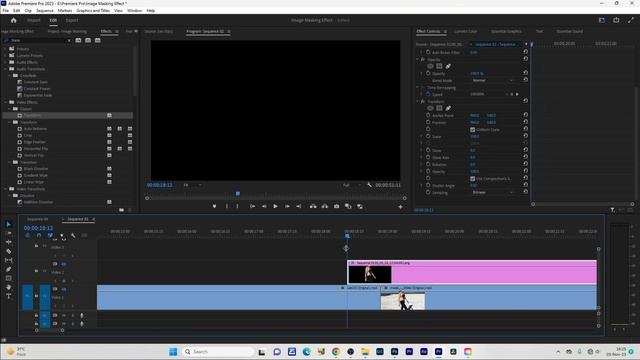
Task: Switch to the Import workspace
Action: click(33, 20)
